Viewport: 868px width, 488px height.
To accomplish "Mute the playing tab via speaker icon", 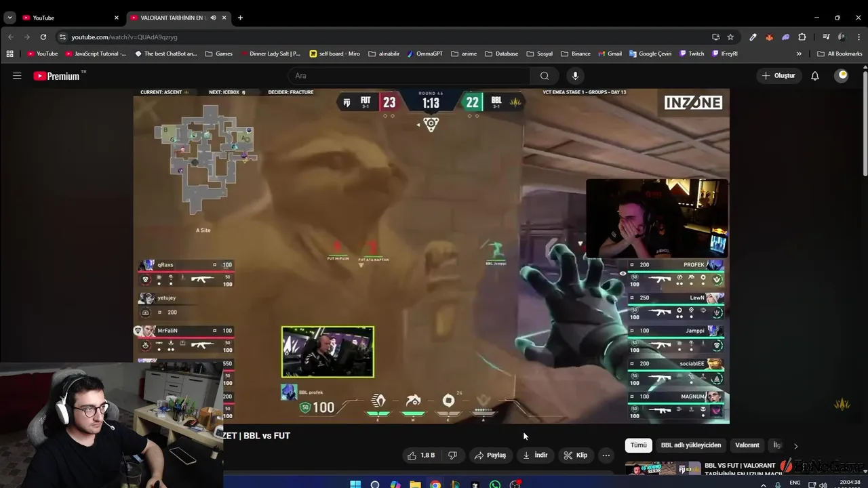I will tap(213, 18).
